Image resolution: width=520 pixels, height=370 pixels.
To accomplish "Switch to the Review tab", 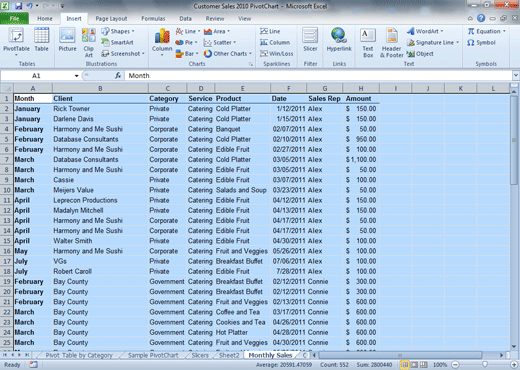I will click(215, 19).
